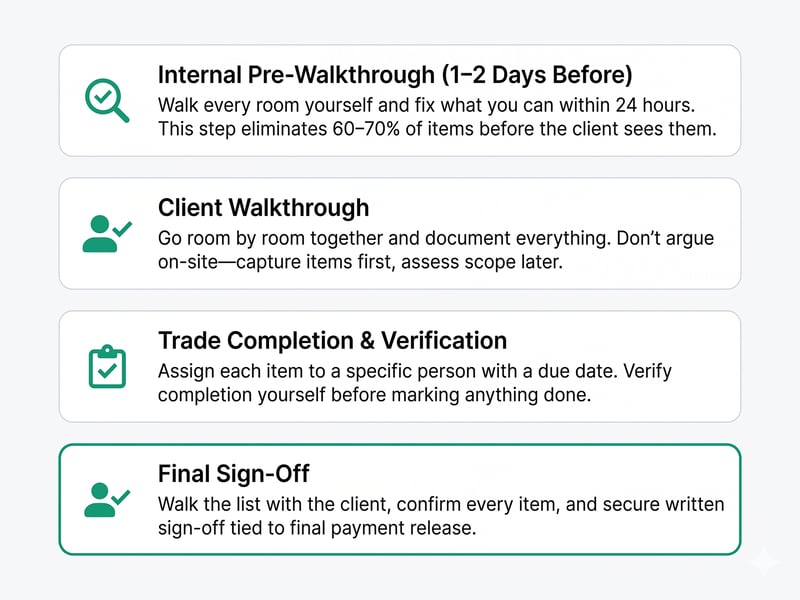The image size is (800, 600).
Task: Click the person icon beside Client Walkthrough
Action: [x=107, y=233]
